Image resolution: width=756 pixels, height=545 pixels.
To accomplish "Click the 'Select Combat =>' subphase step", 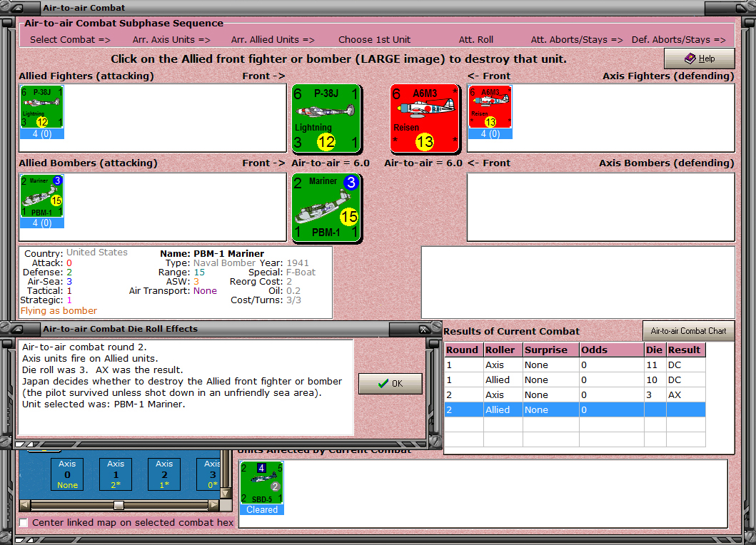I will 70,39.
